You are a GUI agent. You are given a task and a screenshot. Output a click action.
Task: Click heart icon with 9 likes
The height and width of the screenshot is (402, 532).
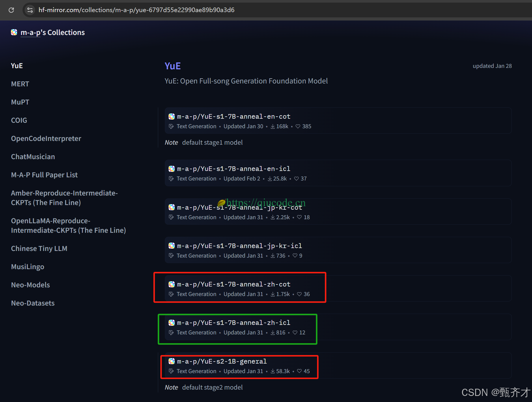tap(295, 256)
